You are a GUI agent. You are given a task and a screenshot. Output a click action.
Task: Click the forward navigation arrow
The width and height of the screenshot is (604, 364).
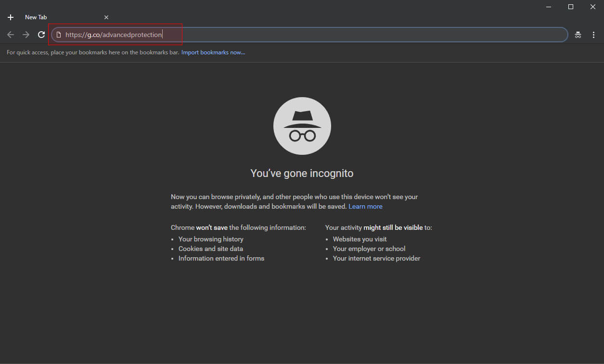coord(26,35)
